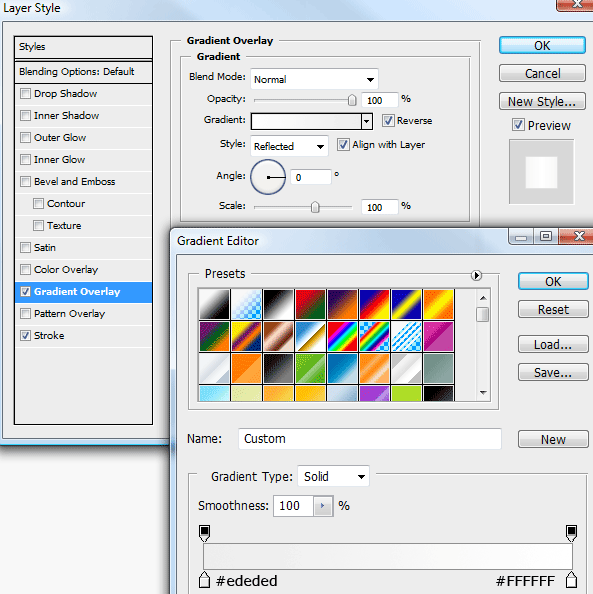
Task: Toggle the Align with Layer checkbox
Action: click(x=343, y=144)
